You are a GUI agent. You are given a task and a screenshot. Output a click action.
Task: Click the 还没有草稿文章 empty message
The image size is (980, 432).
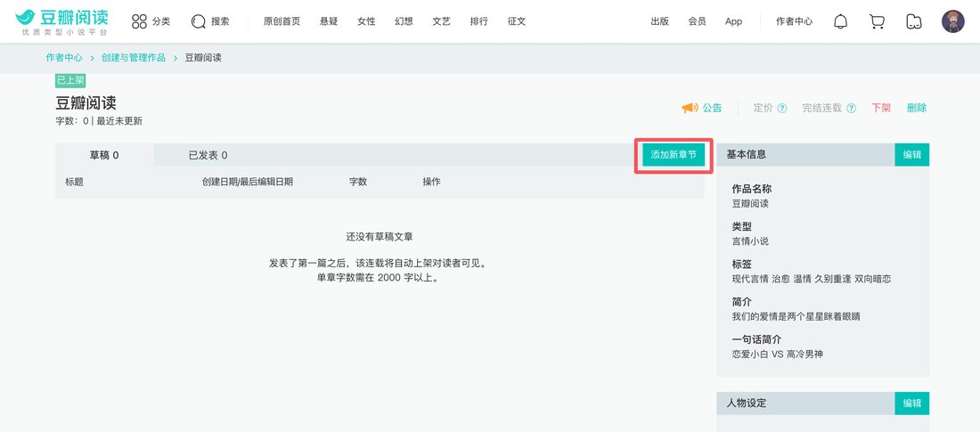point(380,237)
